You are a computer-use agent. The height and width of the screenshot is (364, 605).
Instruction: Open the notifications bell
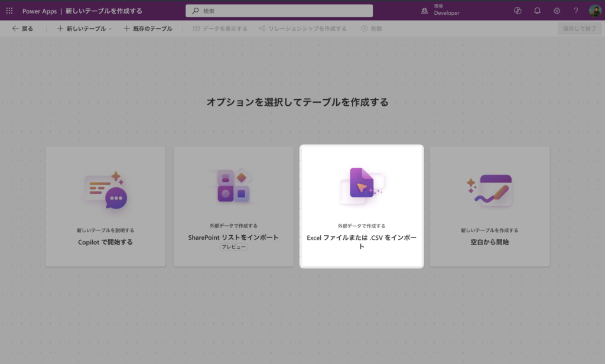coord(537,11)
